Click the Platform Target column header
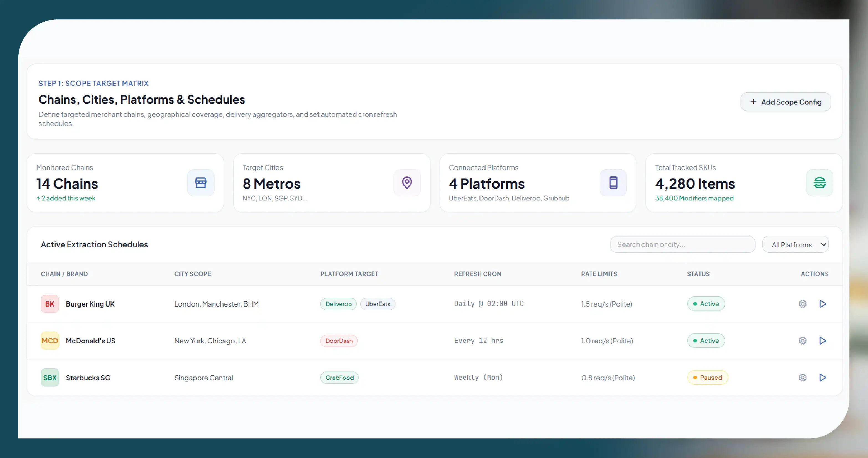 point(349,274)
